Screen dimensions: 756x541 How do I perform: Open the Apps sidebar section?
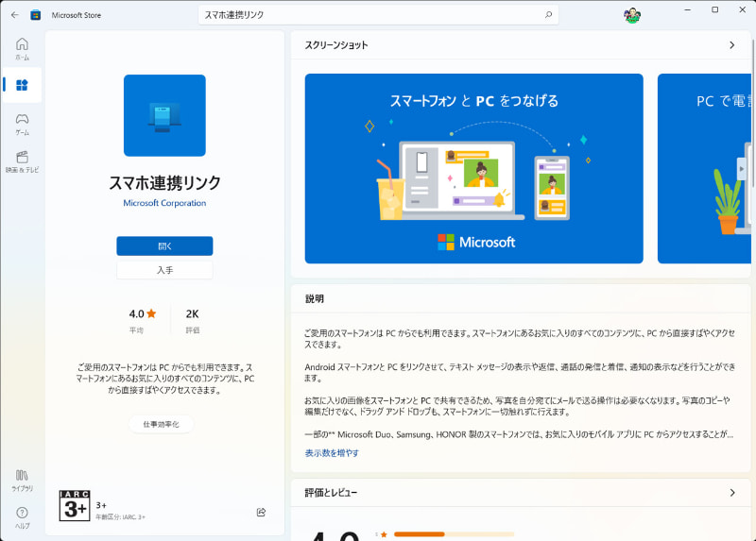pyautogui.click(x=22, y=85)
